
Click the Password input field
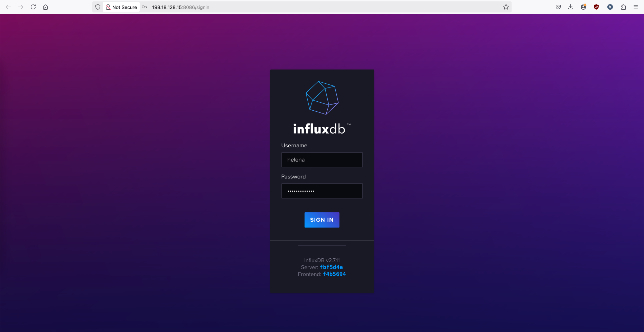click(x=322, y=191)
